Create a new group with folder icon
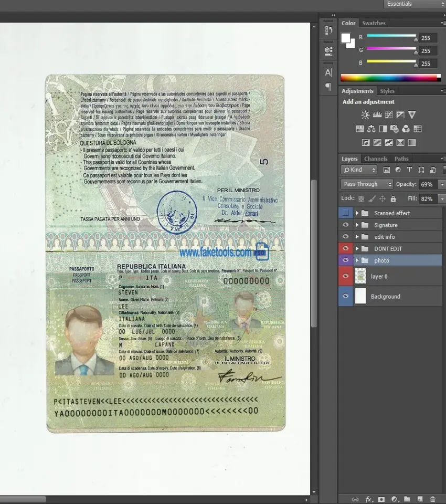 pyautogui.click(x=407, y=499)
